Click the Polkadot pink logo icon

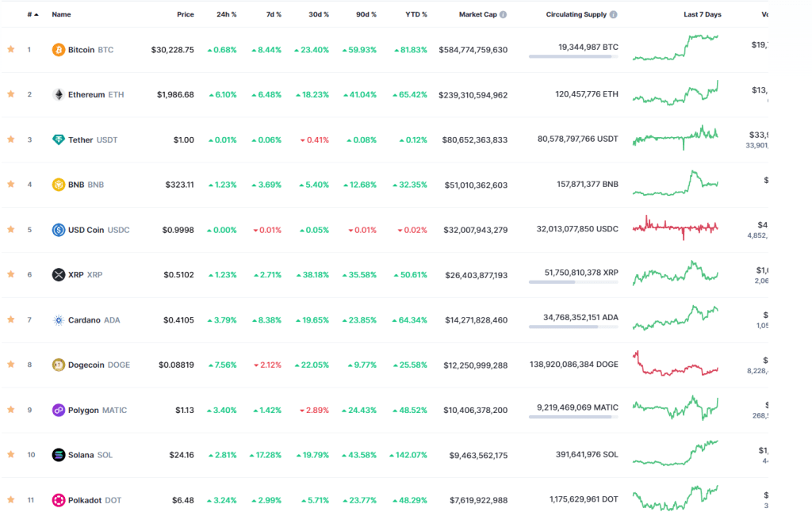coord(59,500)
